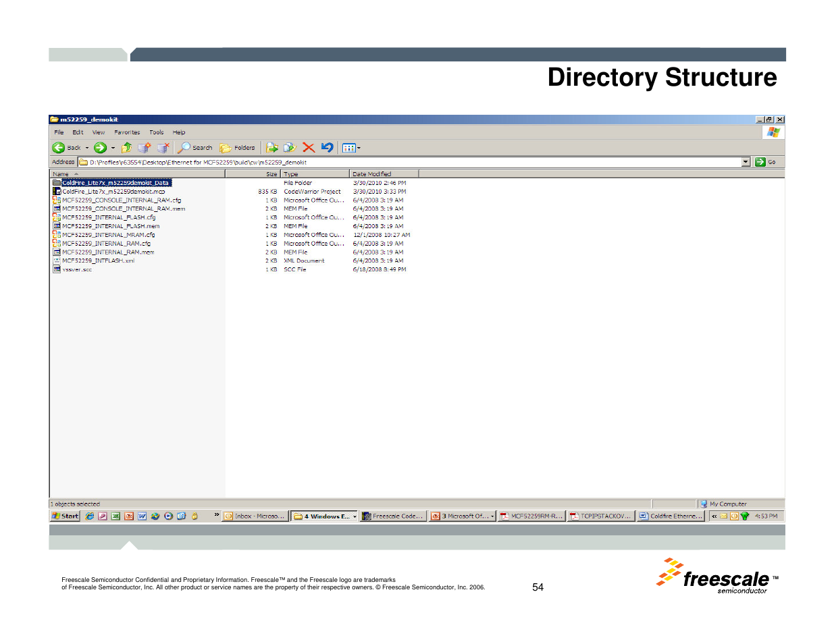This screenshot has width=834, height=644.
Task: Click the system tray clock 4:53 PM
Action: (766, 516)
